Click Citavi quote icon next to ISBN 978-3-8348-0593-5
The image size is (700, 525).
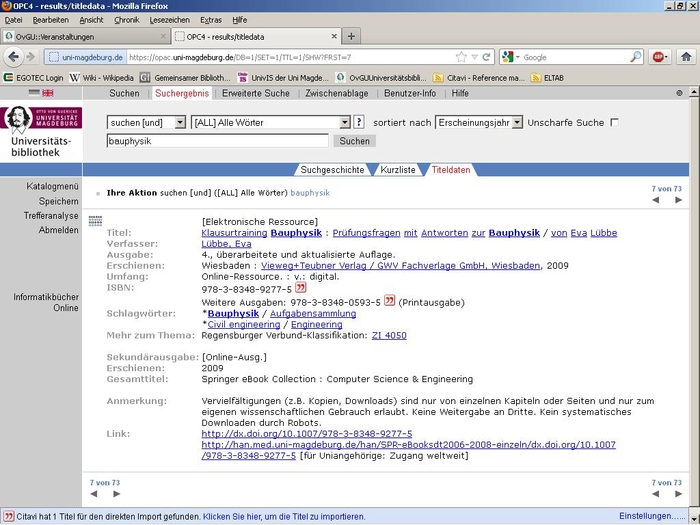[x=390, y=300]
